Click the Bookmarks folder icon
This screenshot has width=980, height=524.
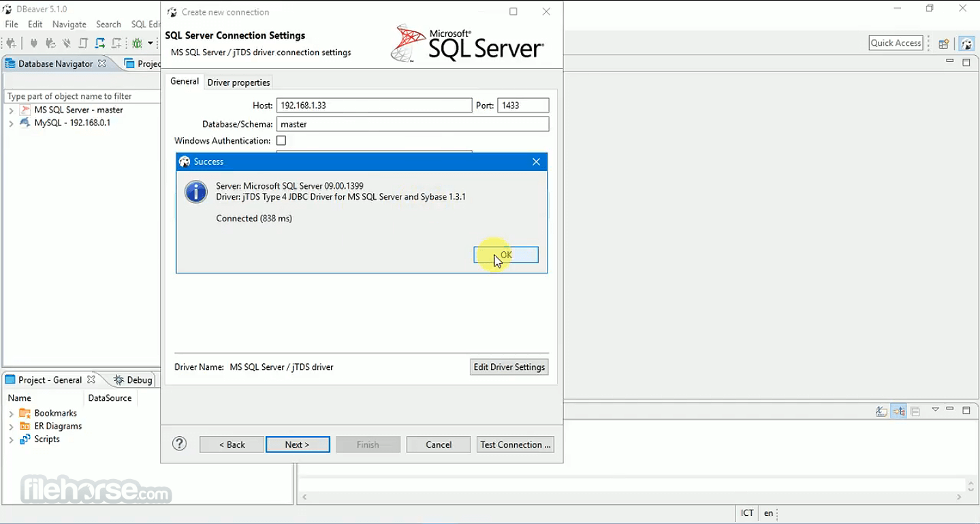[25, 413]
